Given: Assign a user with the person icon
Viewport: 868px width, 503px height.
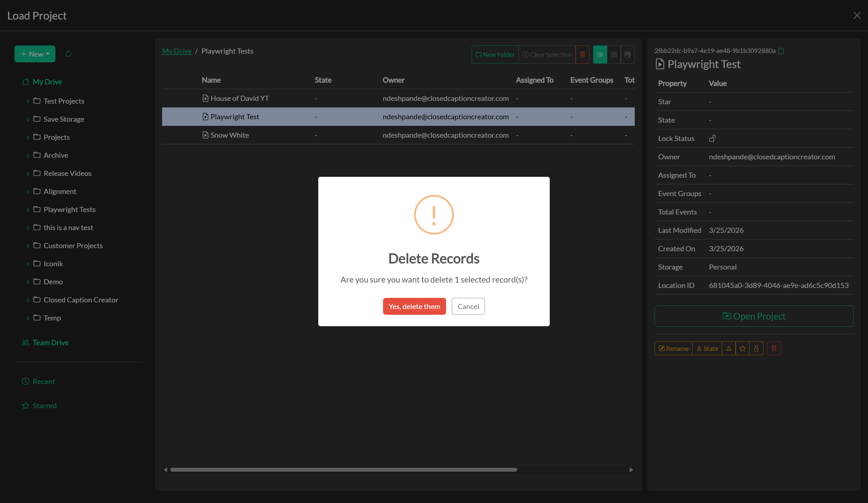Looking at the screenshot, I should 728,348.
